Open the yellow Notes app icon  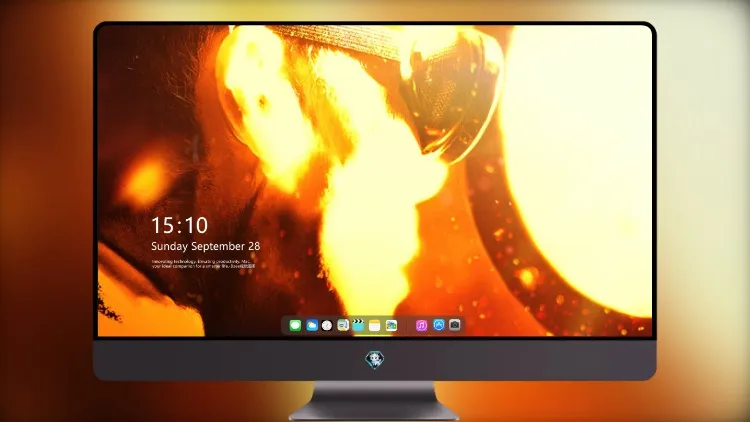[x=375, y=325]
